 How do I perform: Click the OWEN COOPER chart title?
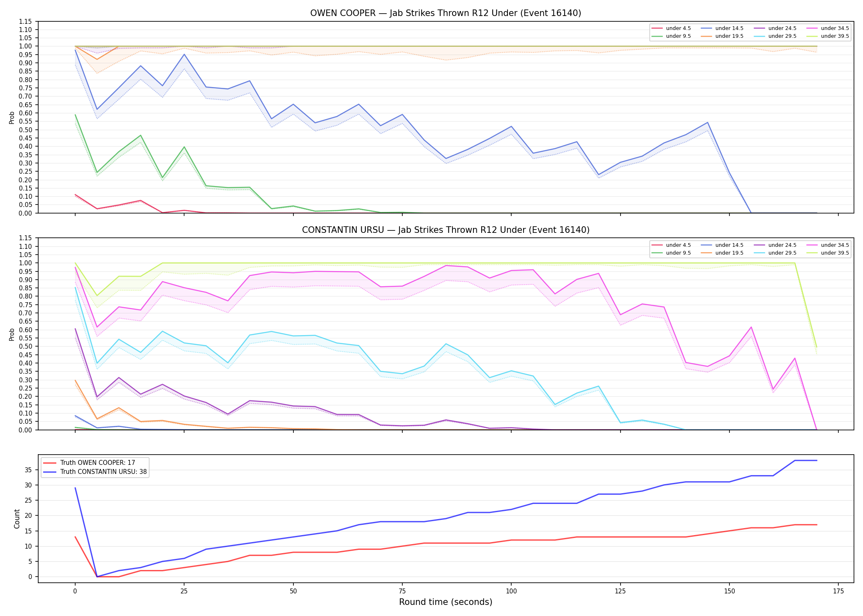pyautogui.click(x=445, y=13)
